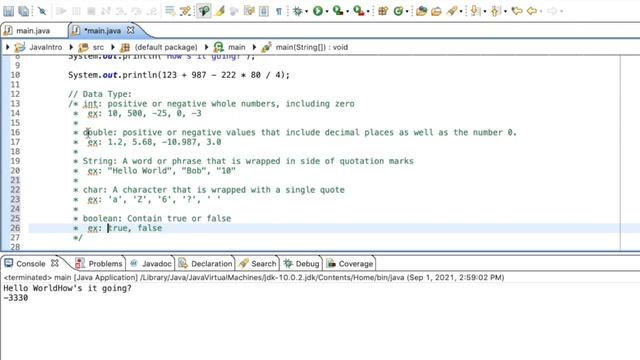
Task: Click the Coverage run toolbar icon
Action: 338,11
